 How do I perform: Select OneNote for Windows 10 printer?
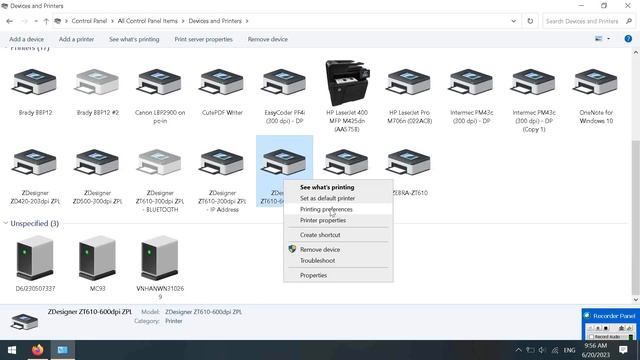pyautogui.click(x=596, y=96)
